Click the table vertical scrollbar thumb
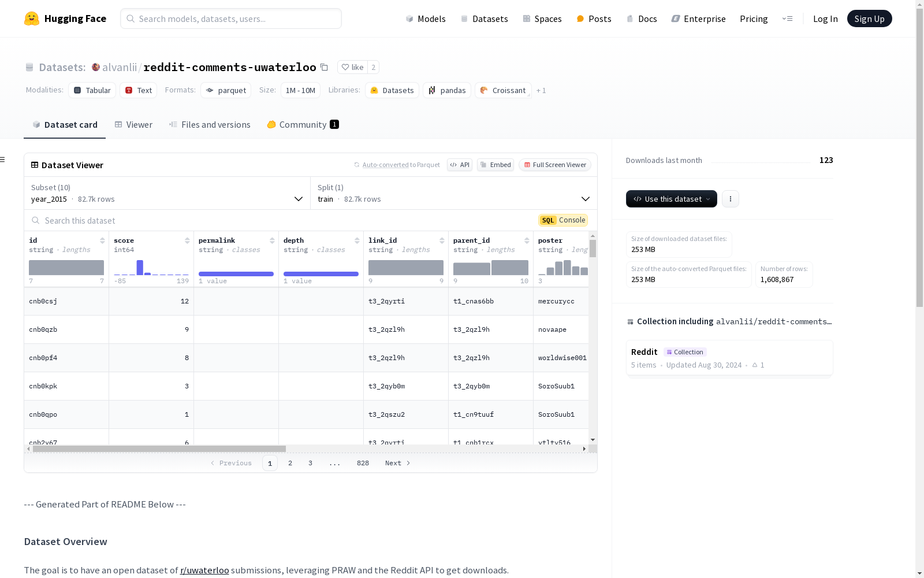Image resolution: width=924 pixels, height=578 pixels. click(x=593, y=249)
